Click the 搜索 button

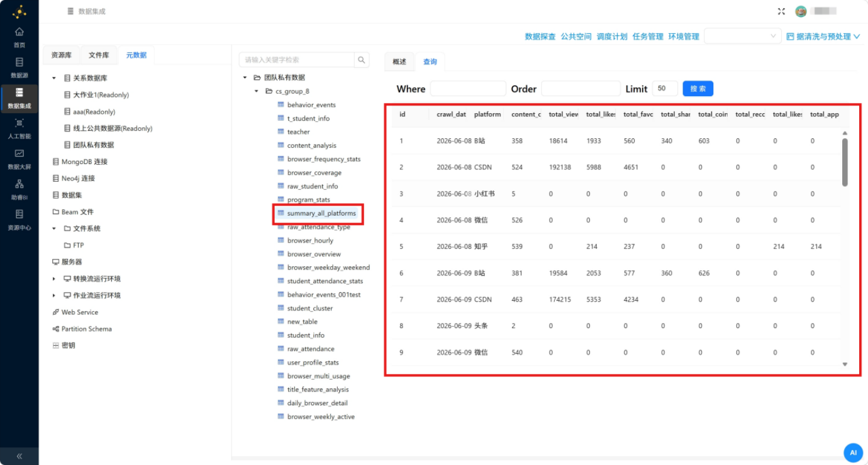(698, 89)
